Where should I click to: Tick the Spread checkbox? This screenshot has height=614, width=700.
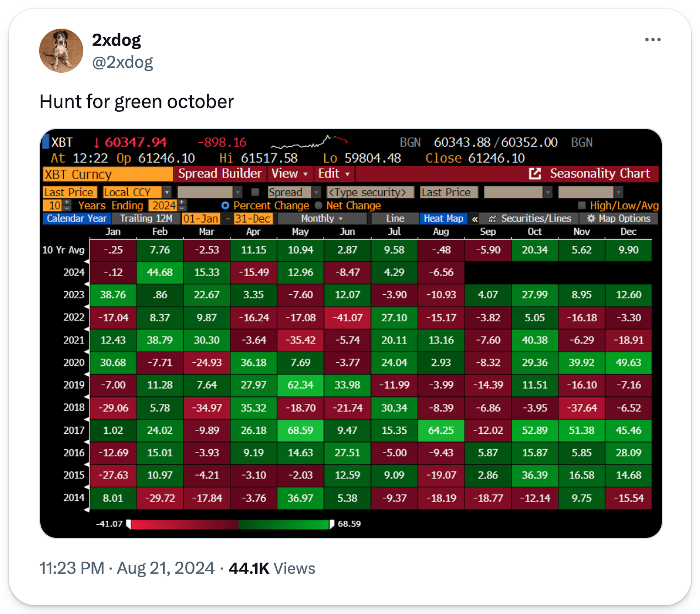click(x=255, y=192)
